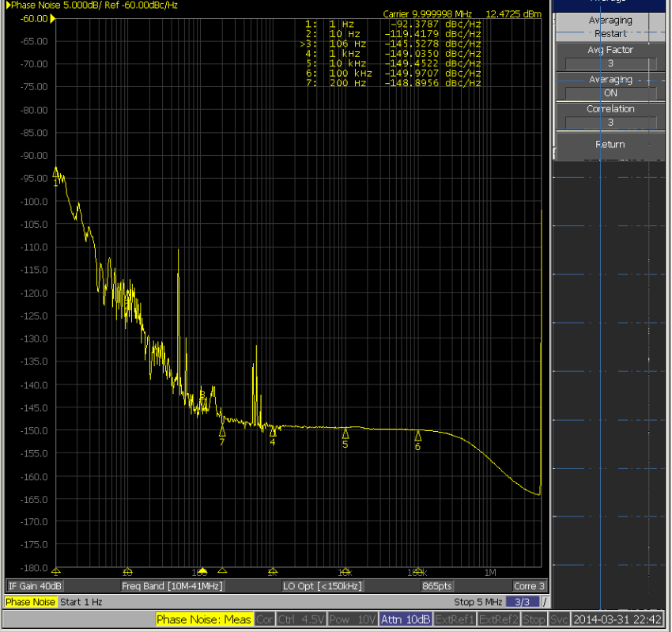Click the Averaging Restart softkey

[x=610, y=27]
